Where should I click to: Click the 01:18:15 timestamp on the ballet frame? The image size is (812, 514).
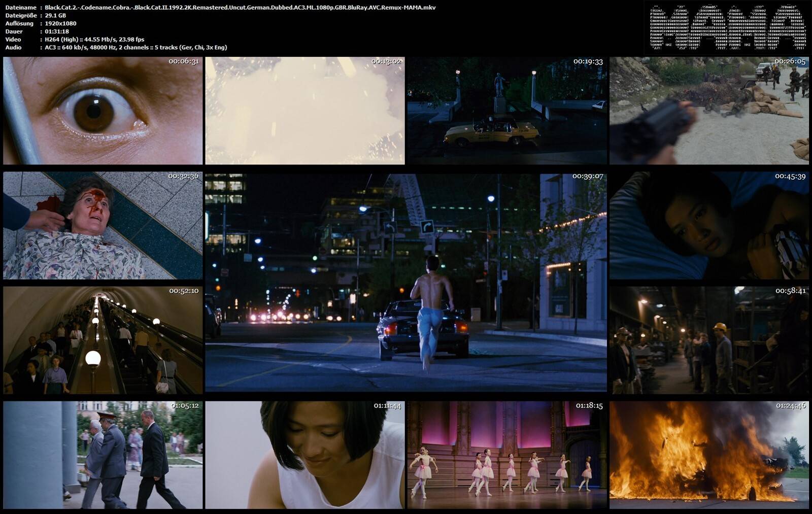tap(589, 405)
